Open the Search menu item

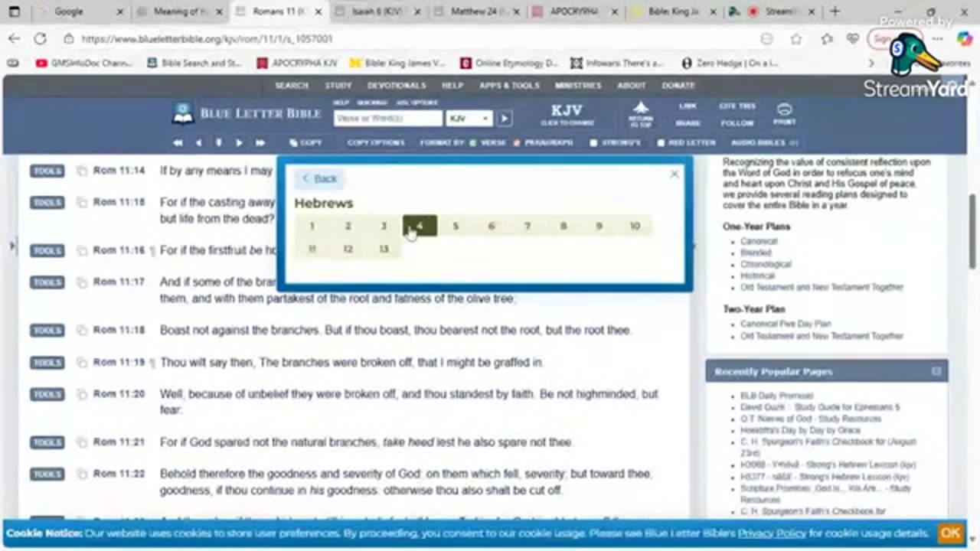coord(292,86)
